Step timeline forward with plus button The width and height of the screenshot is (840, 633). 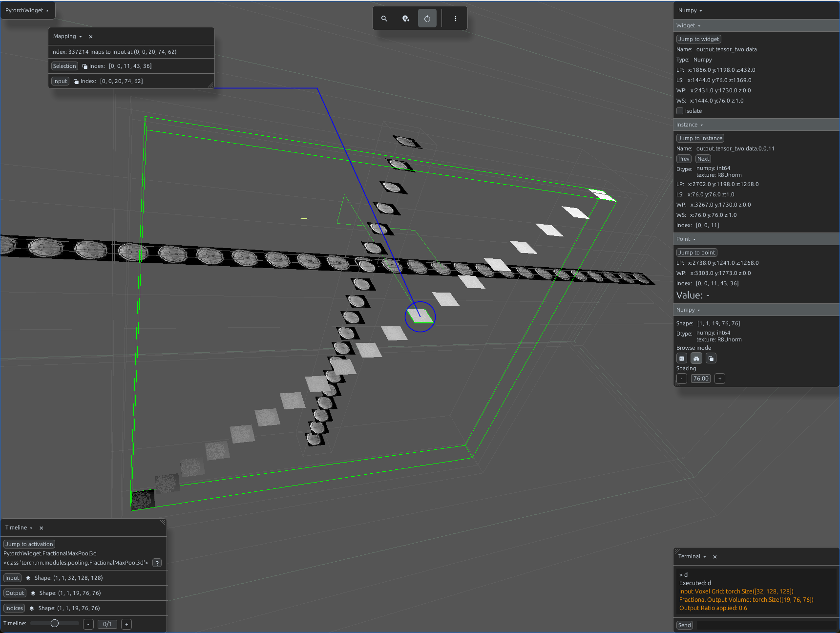[126, 624]
